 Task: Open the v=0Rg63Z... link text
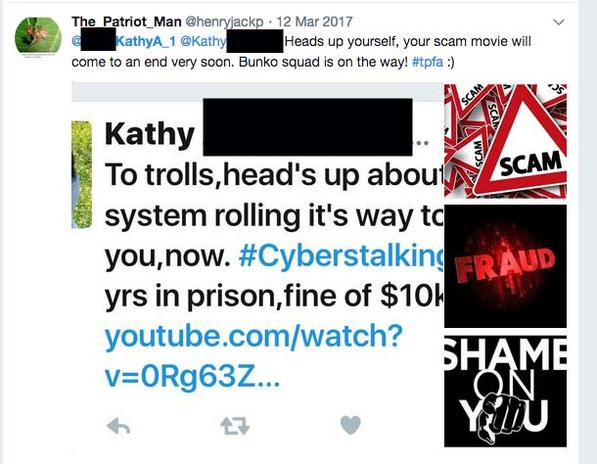coord(192,377)
